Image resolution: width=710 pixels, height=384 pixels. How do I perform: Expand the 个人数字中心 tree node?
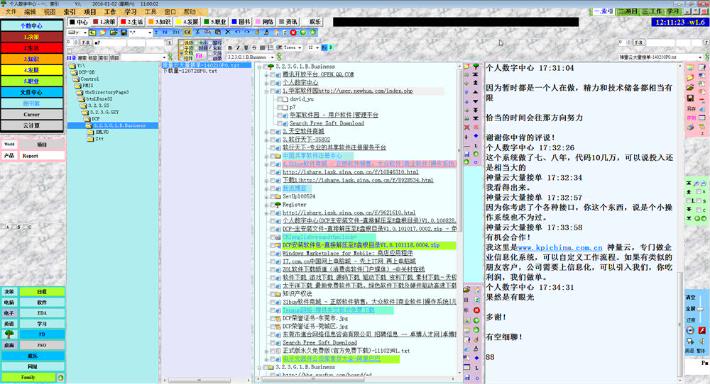[267, 83]
